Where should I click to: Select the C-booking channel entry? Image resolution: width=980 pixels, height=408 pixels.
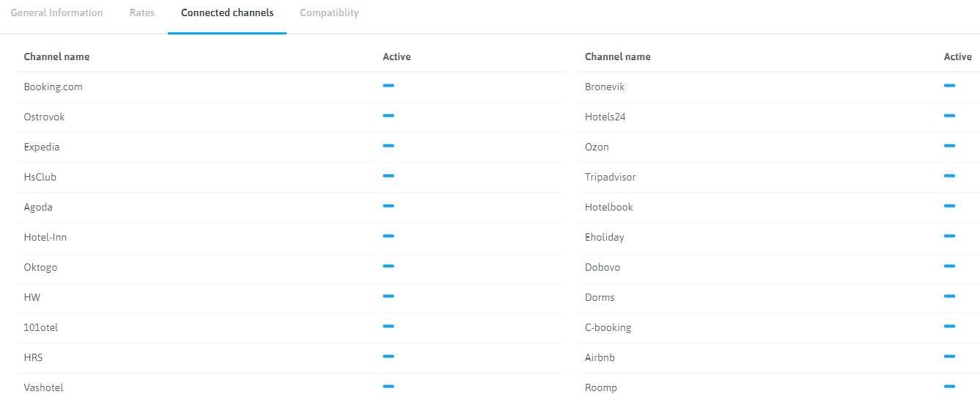point(608,327)
